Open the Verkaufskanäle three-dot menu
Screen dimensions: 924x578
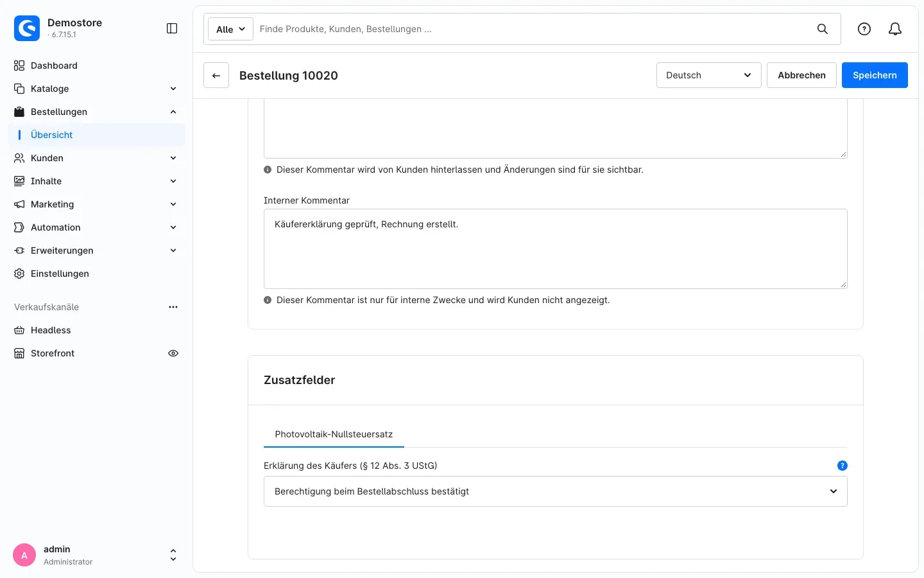[x=173, y=307]
